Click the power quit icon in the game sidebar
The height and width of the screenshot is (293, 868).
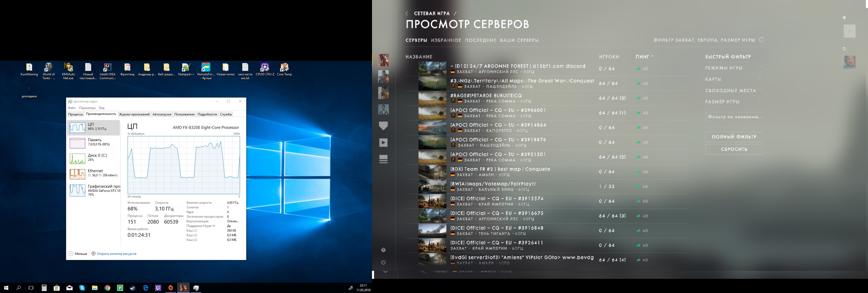(383, 262)
